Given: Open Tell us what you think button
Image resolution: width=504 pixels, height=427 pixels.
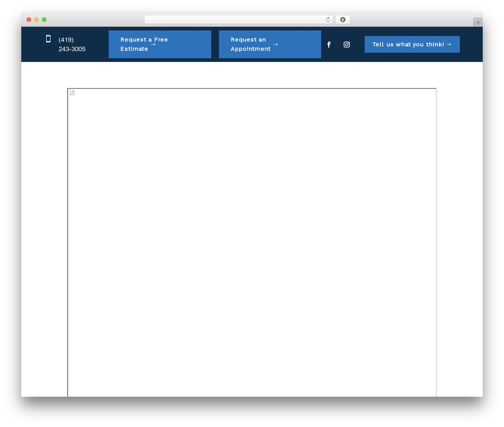Looking at the screenshot, I should click(412, 45).
